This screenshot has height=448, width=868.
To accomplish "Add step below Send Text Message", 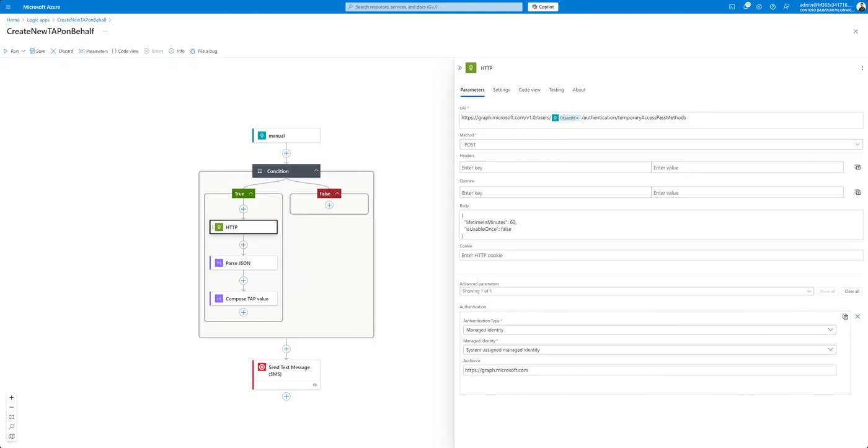I will point(286,396).
